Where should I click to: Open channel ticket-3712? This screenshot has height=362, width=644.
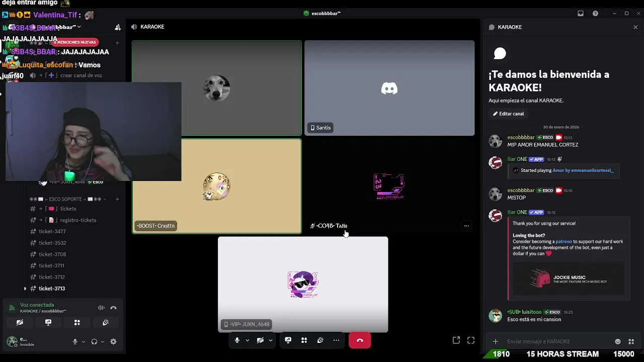(51, 277)
